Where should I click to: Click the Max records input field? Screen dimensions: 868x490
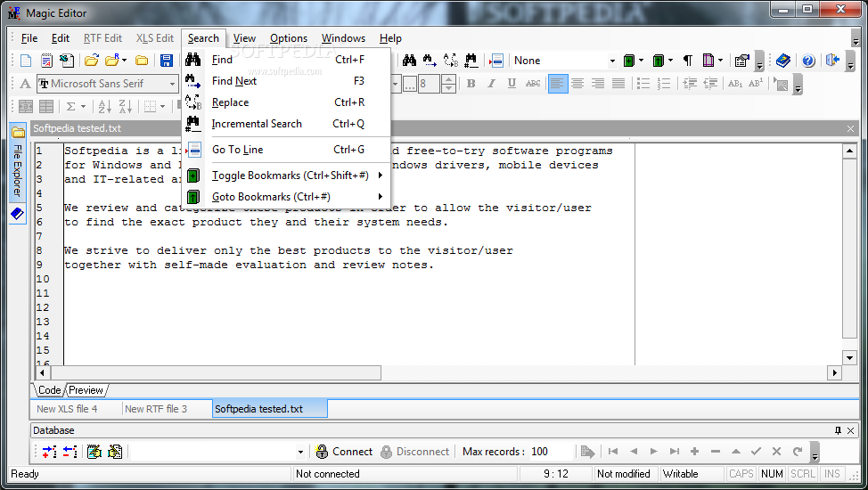point(551,452)
